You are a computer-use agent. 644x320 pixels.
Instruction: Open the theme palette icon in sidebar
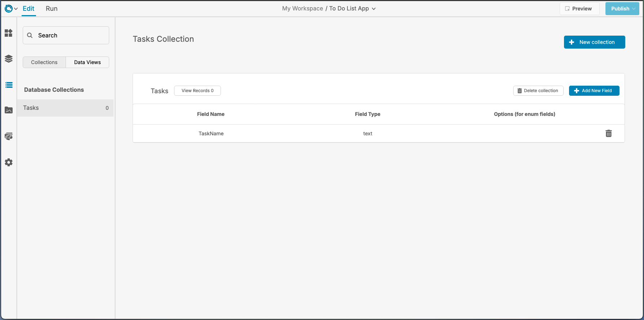(x=9, y=136)
